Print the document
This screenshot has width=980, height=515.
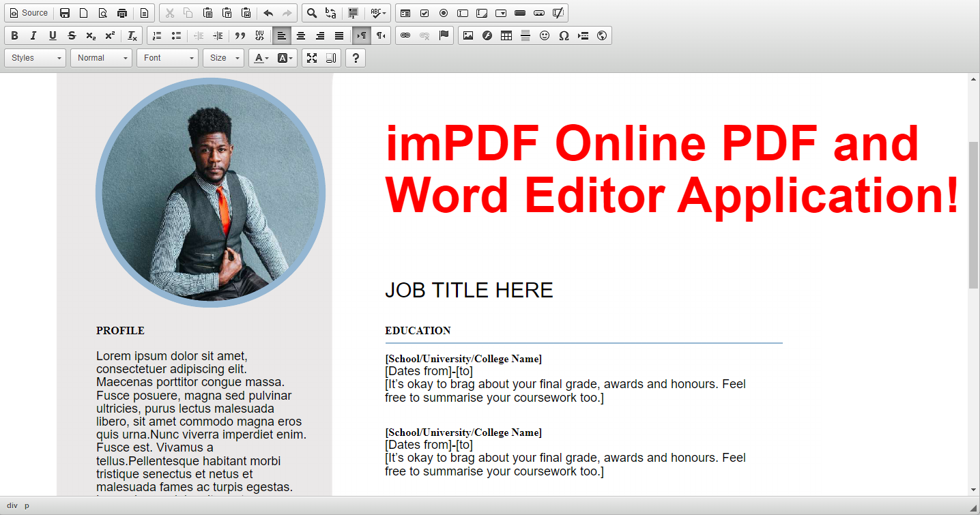tap(122, 13)
